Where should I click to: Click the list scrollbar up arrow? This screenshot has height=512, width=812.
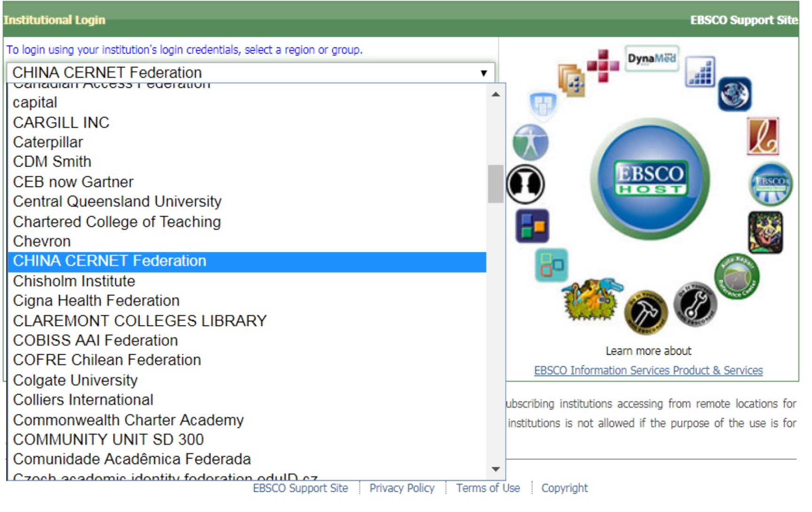496,94
